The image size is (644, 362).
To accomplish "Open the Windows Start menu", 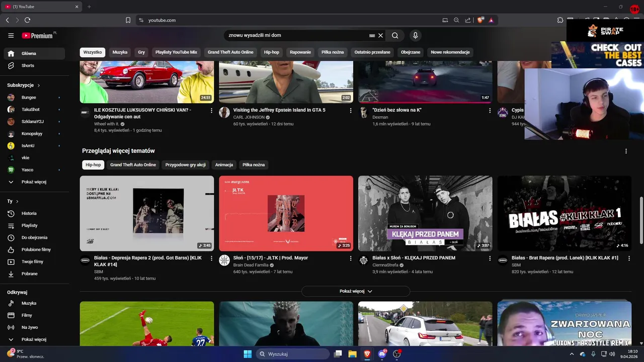I will coord(248,354).
